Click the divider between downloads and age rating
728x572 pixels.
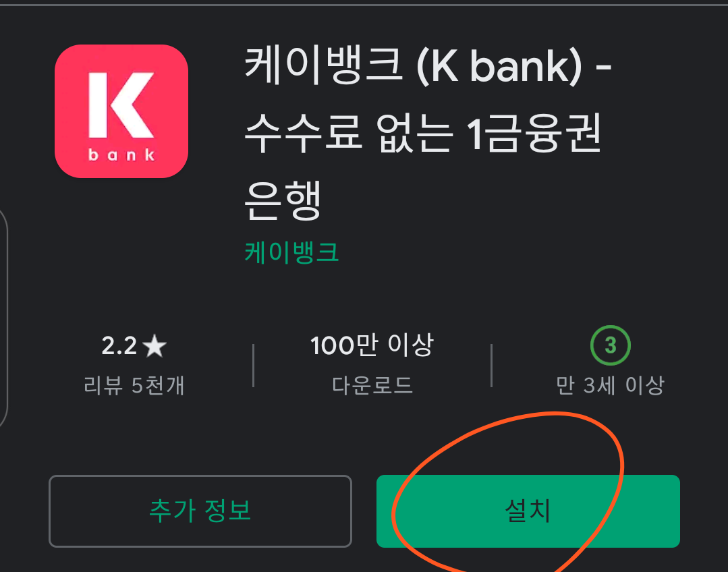click(491, 366)
